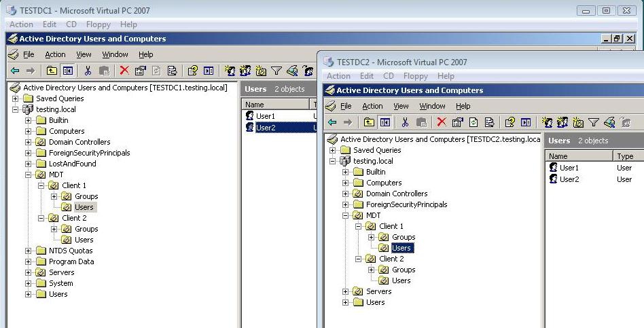The height and width of the screenshot is (328, 644).
Task: Open File menu in TESTDC1 Active Directory window
Action: pos(29,54)
